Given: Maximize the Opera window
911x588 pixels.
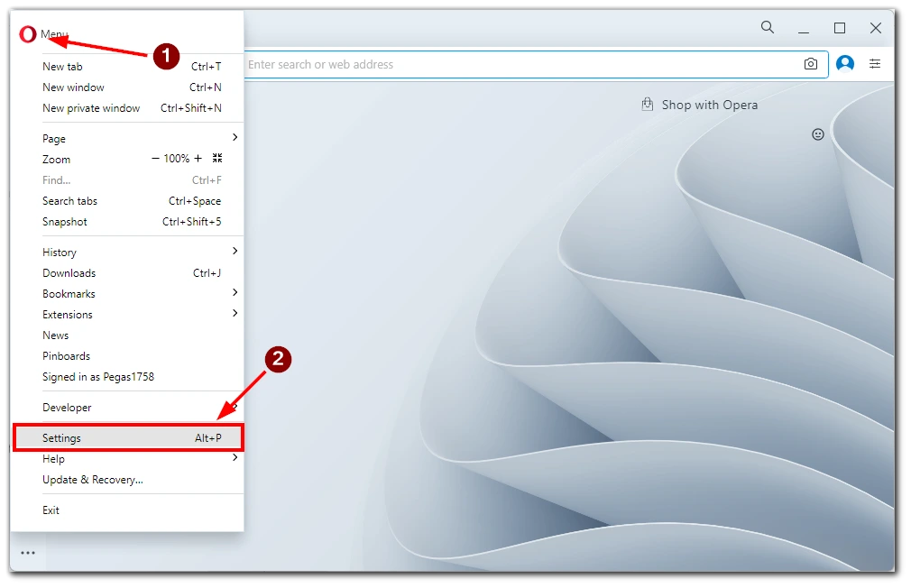Looking at the screenshot, I should click(x=840, y=28).
